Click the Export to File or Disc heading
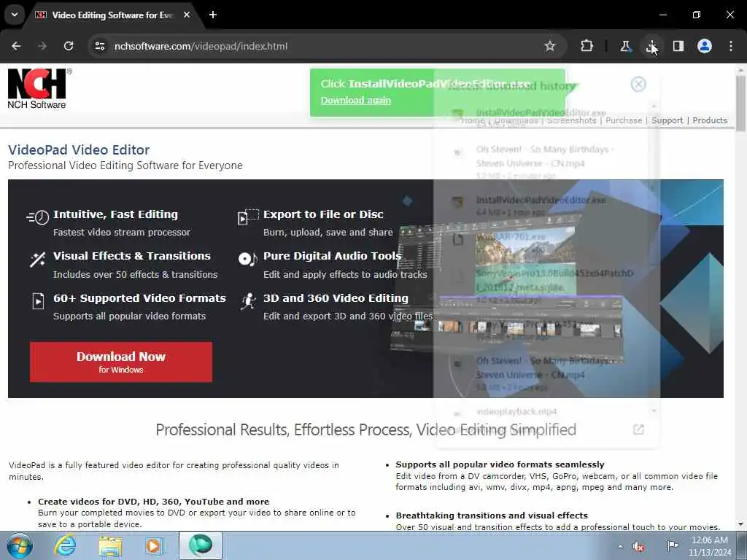Viewport: 747px width, 560px height. pyautogui.click(x=323, y=214)
